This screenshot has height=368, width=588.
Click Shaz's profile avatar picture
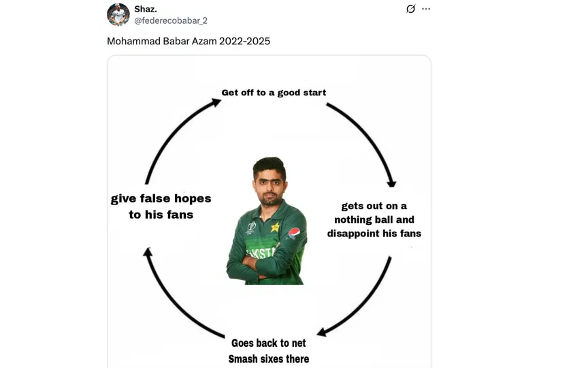tap(118, 14)
